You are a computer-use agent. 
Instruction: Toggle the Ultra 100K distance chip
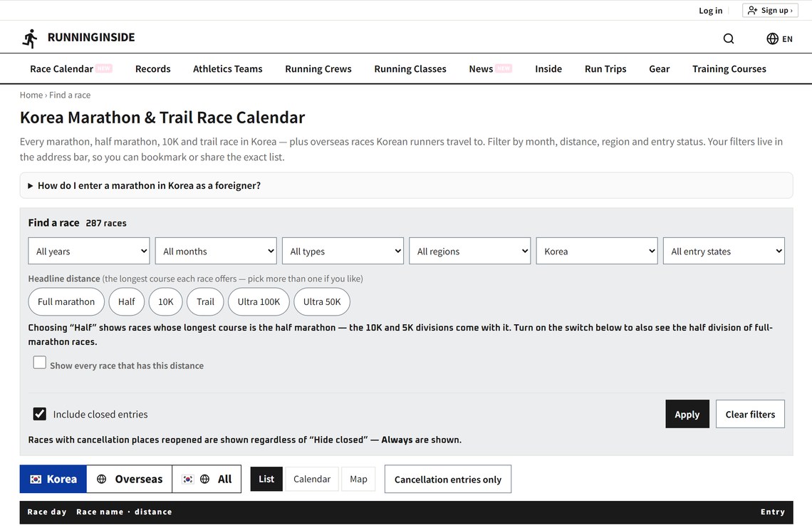259,301
